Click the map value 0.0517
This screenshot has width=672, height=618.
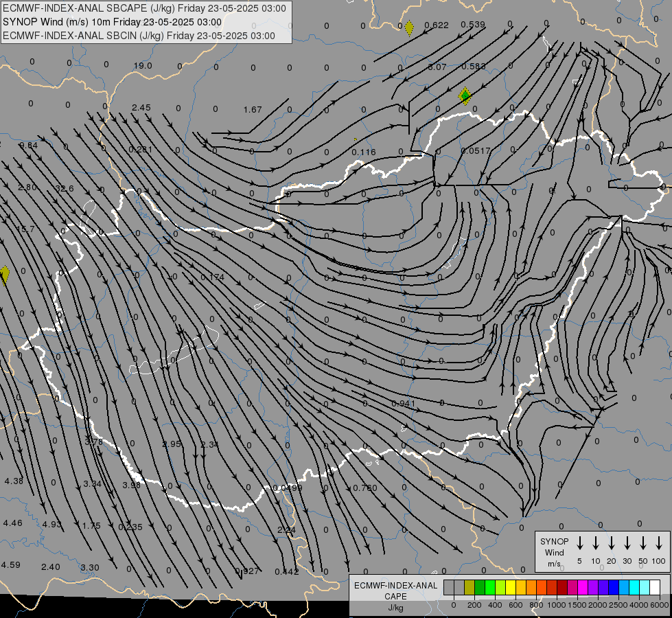(x=476, y=150)
